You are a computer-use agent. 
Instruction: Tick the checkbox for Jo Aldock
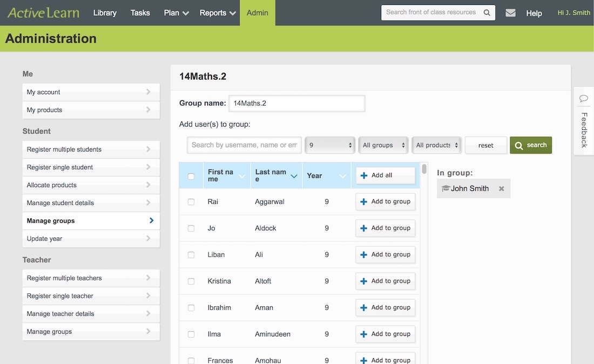tap(191, 228)
